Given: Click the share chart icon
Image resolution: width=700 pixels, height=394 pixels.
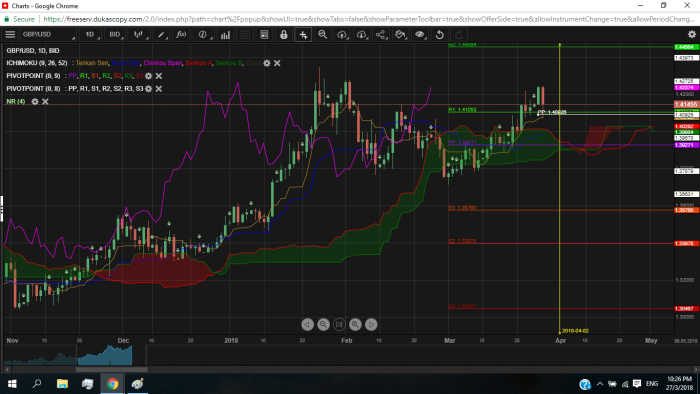Looking at the screenshot, I should point(381,34).
